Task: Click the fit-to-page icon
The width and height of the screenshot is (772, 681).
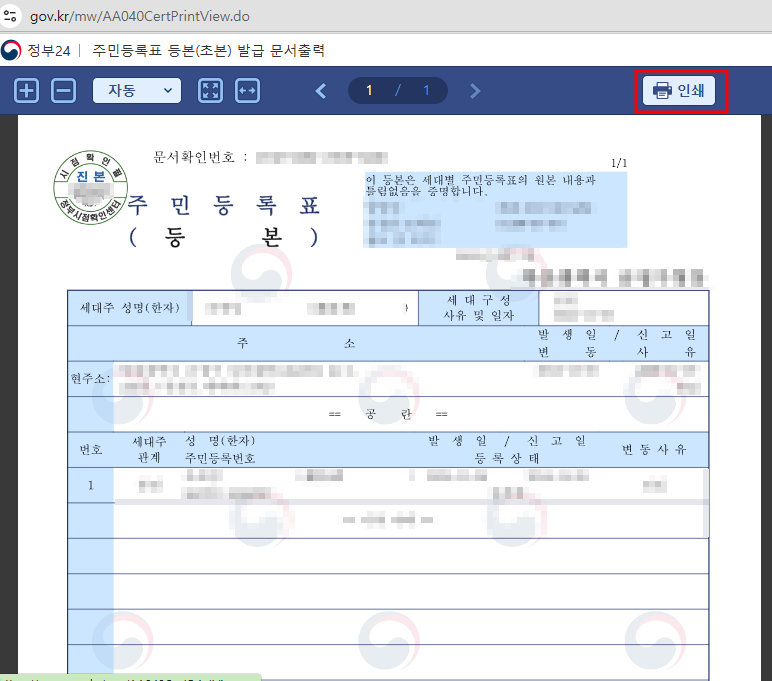Action: tap(210, 91)
